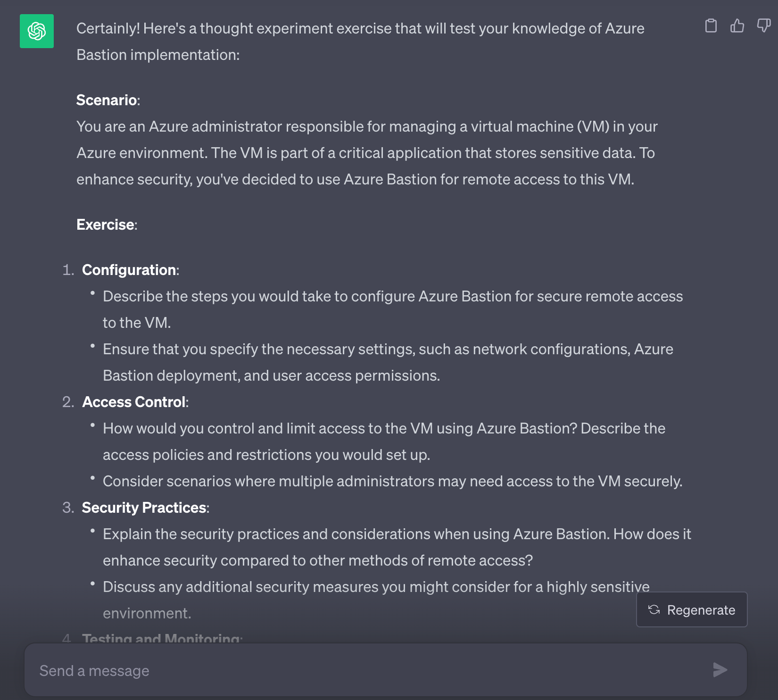The width and height of the screenshot is (778, 700).
Task: Focus the "Send a message" input field
Action: coord(368,670)
